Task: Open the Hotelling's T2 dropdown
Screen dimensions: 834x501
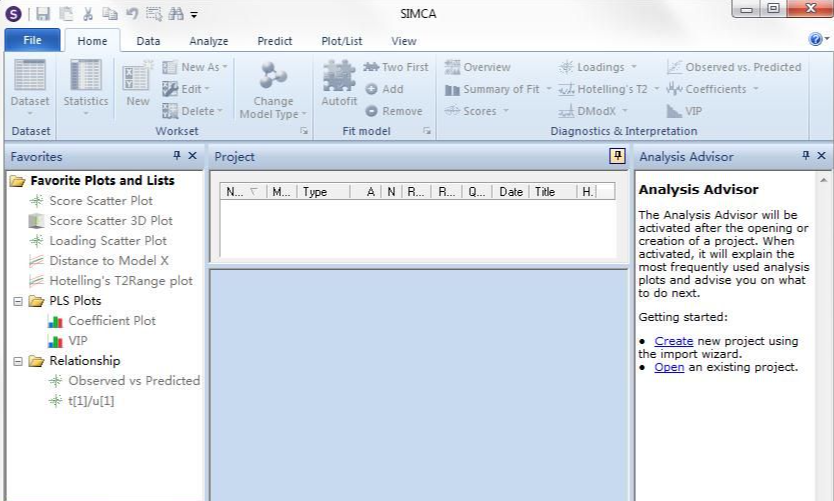Action: click(656, 89)
